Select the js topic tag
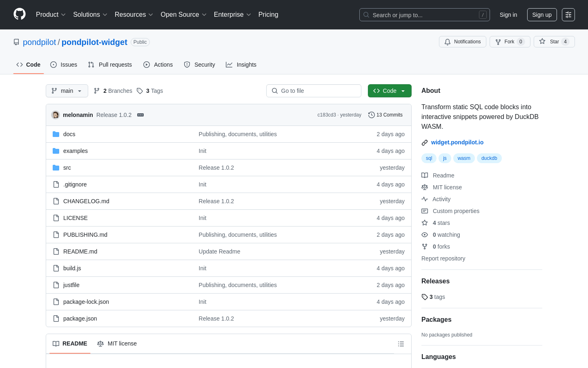588x368 pixels. 445,158
